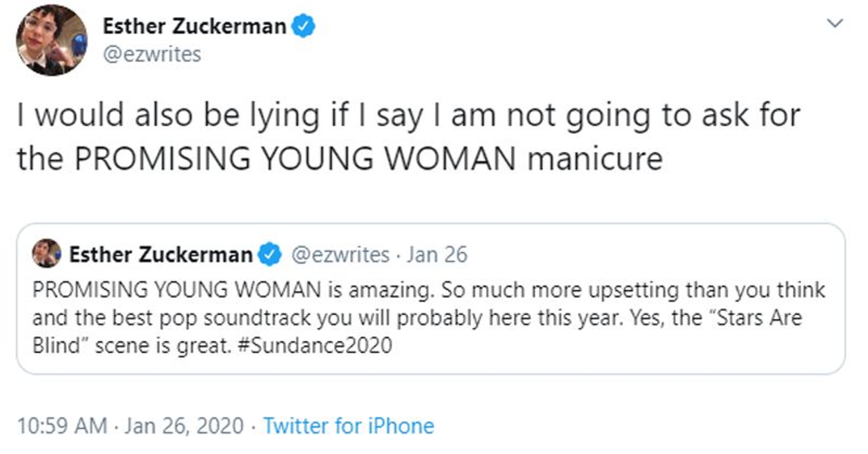Click "PROMISING YOUNG WOMAN" in the main tweet
The width and height of the screenshot is (868, 454).
(295, 158)
